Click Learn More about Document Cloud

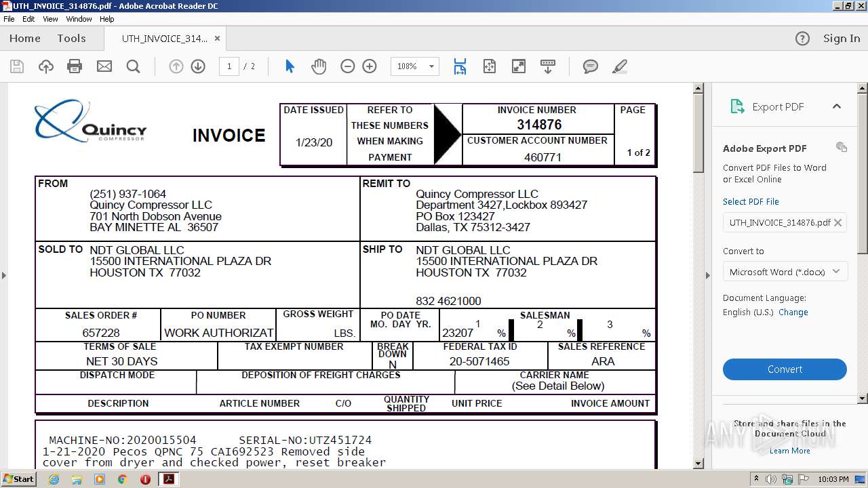pos(789,451)
